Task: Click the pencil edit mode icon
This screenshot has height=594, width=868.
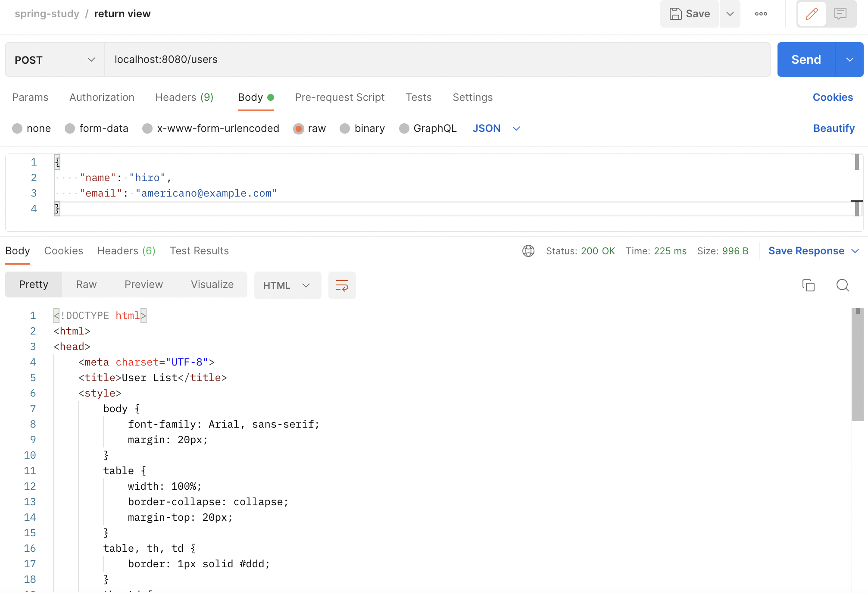Action: (812, 14)
